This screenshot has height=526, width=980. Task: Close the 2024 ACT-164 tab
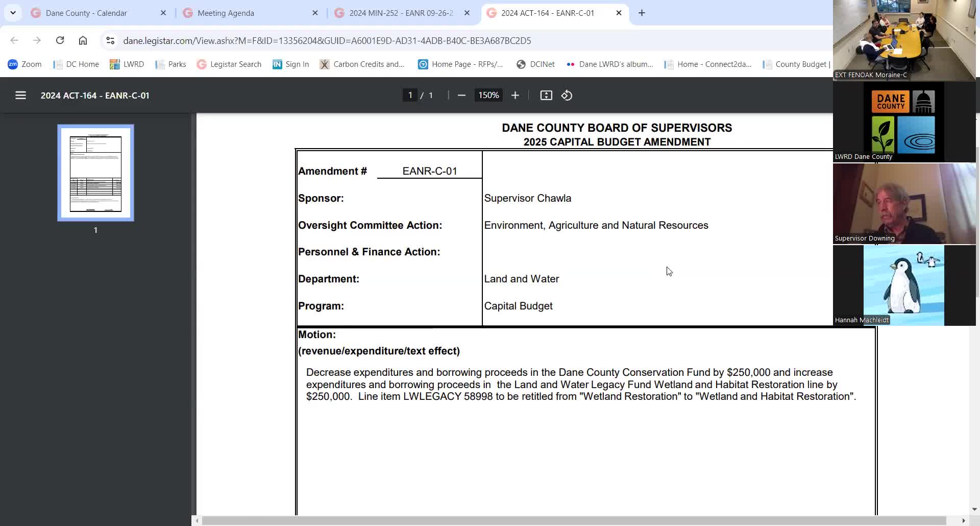click(x=619, y=13)
